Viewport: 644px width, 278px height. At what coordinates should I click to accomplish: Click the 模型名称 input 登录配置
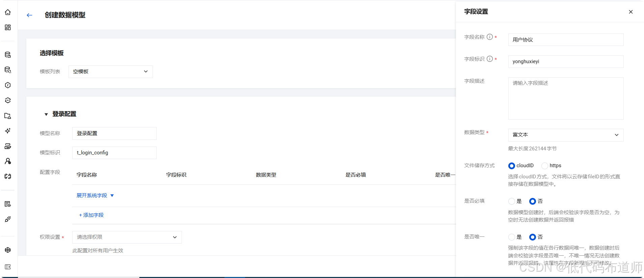(114, 133)
